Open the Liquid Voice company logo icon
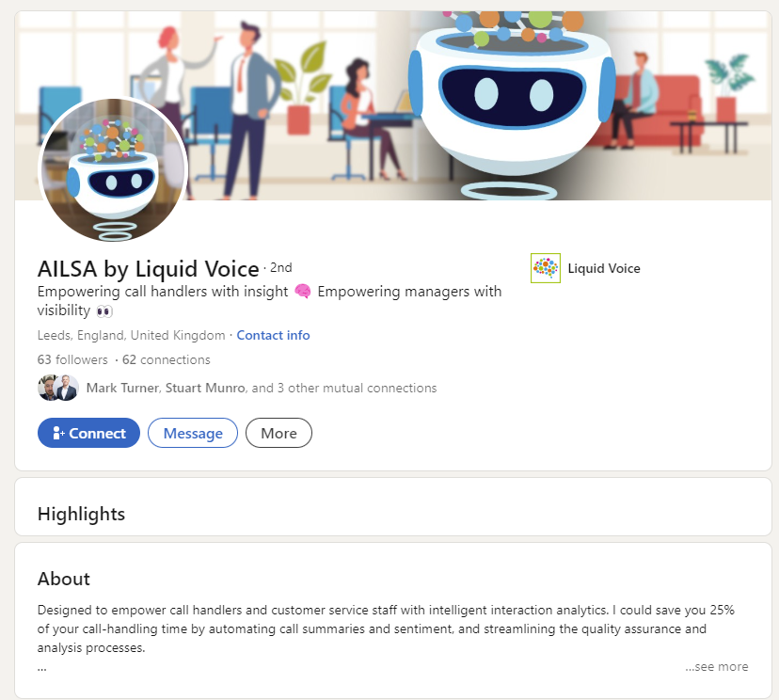The height and width of the screenshot is (700, 779). click(x=545, y=268)
